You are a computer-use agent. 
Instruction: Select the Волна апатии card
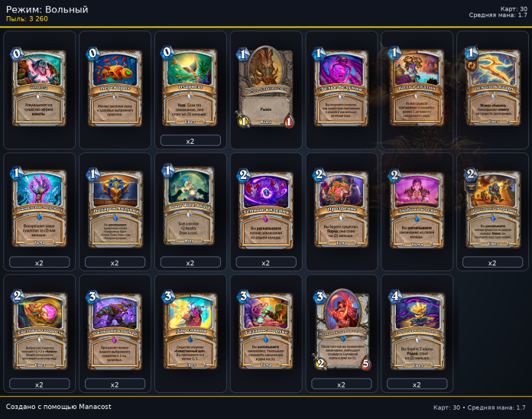pyautogui.click(x=417, y=87)
